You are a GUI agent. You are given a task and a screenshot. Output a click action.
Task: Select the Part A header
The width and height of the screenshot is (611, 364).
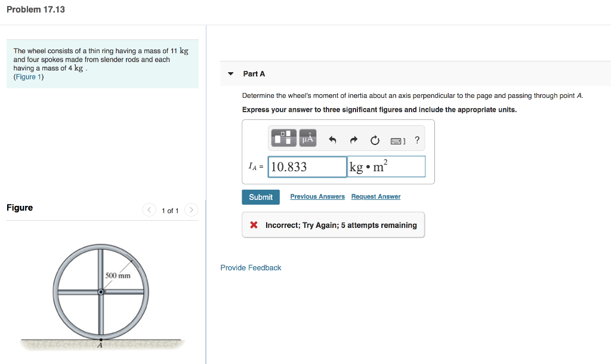click(x=253, y=73)
